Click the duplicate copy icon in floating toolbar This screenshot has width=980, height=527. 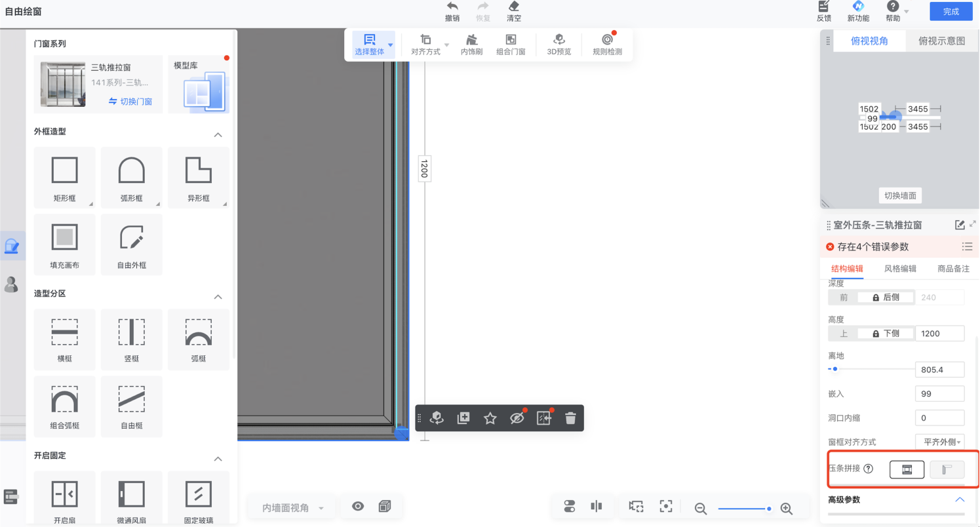463,418
